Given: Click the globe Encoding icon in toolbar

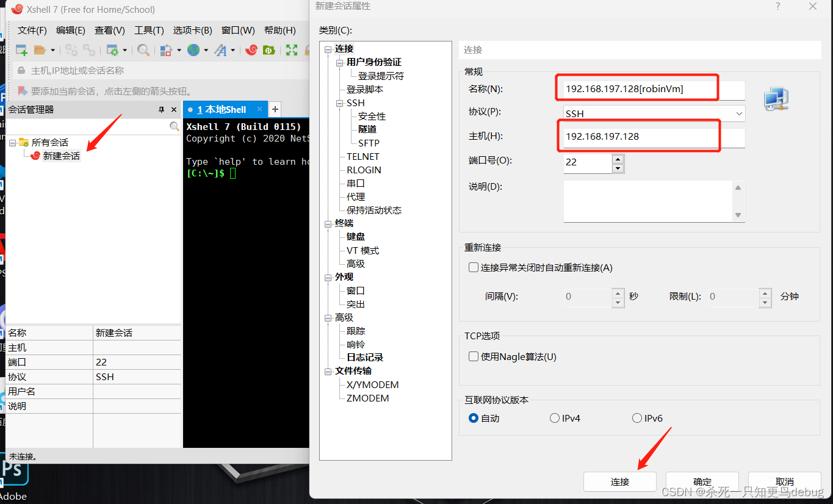Looking at the screenshot, I should pos(193,50).
